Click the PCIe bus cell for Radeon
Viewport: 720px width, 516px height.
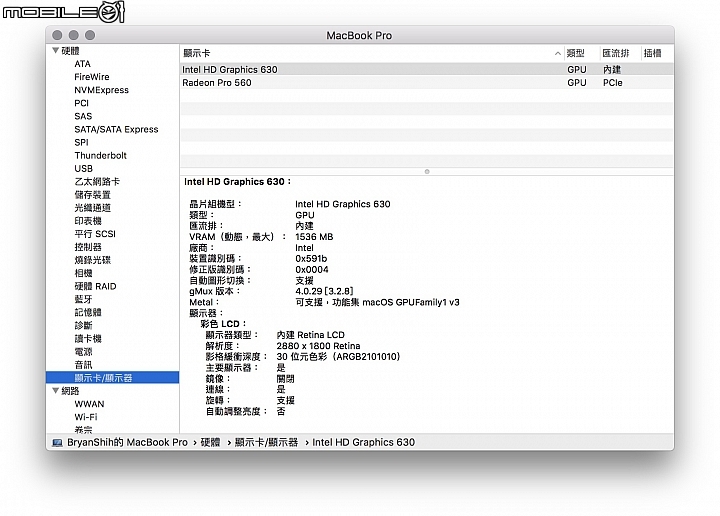click(x=613, y=83)
